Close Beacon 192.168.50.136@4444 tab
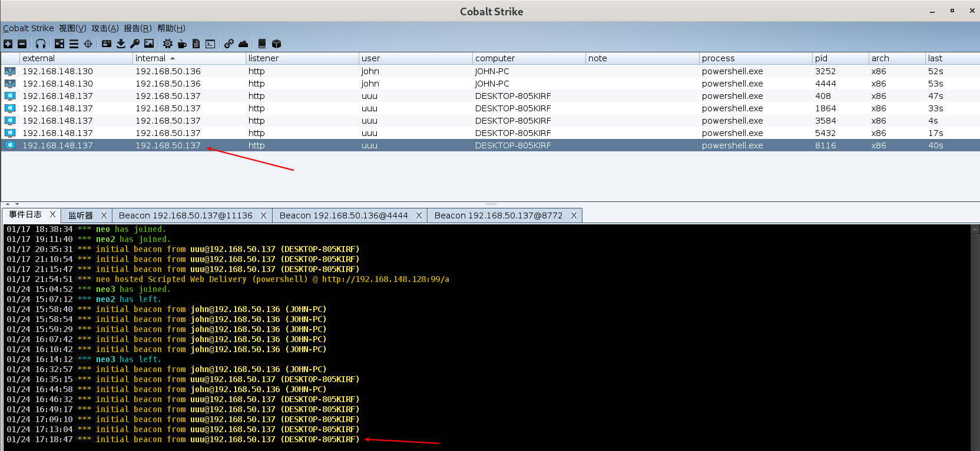Image resolution: width=980 pixels, height=451 pixels. (x=419, y=215)
